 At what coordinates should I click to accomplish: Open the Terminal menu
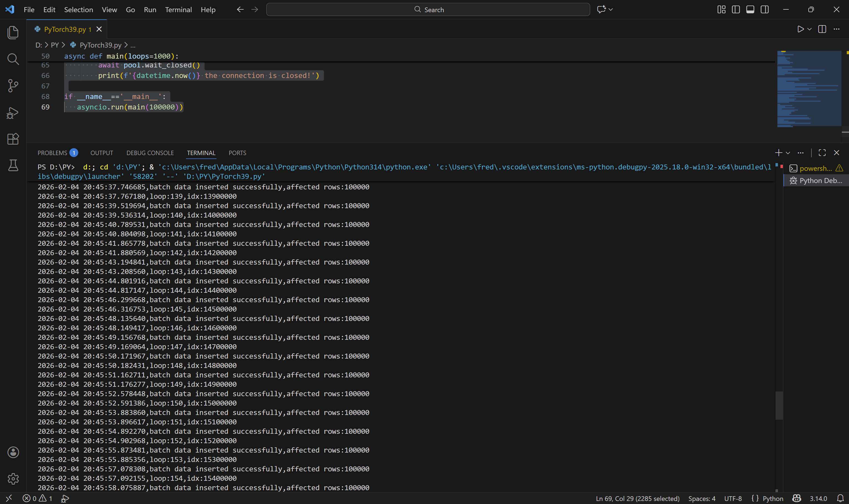point(178,9)
